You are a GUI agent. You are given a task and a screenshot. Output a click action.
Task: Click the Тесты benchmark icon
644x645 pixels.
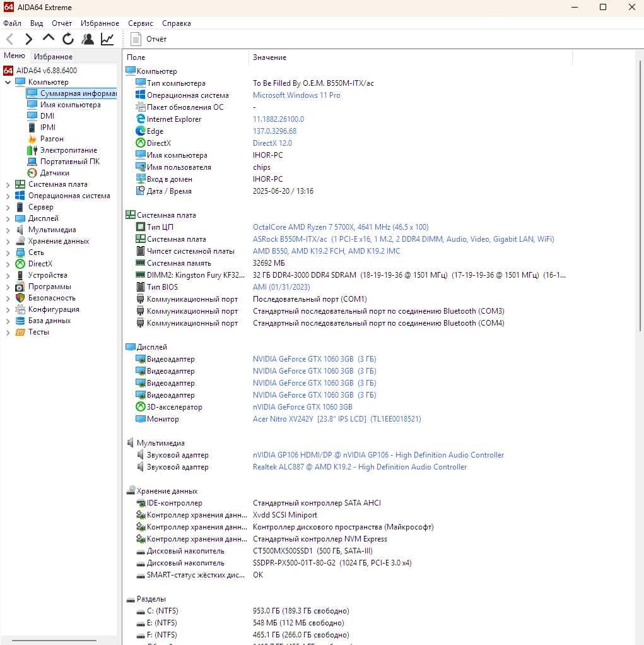click(20, 332)
